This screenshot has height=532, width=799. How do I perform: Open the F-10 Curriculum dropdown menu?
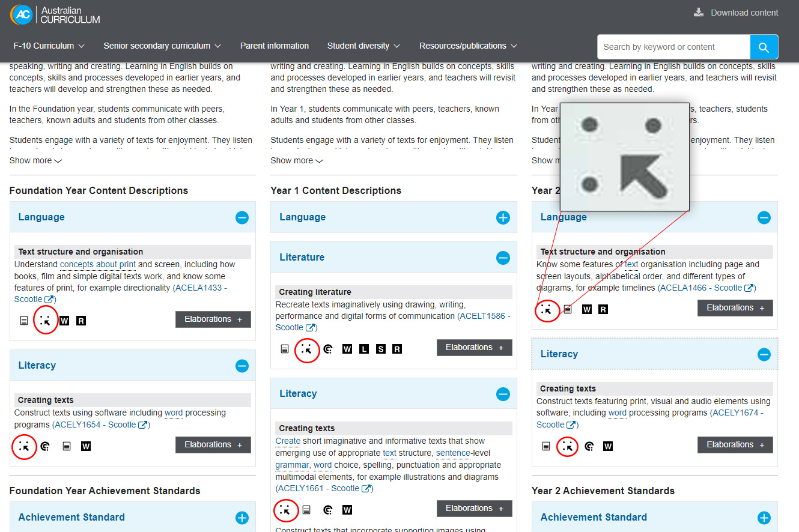click(49, 46)
